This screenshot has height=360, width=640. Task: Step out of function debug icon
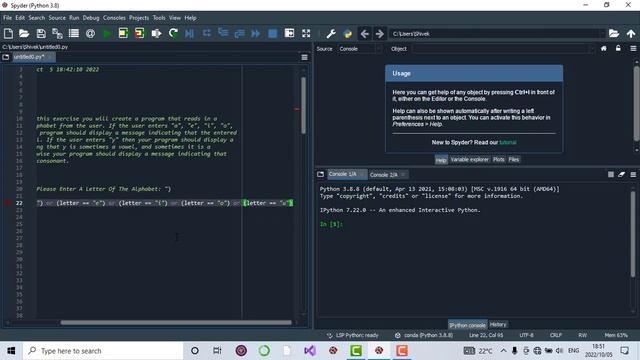pos(239,33)
